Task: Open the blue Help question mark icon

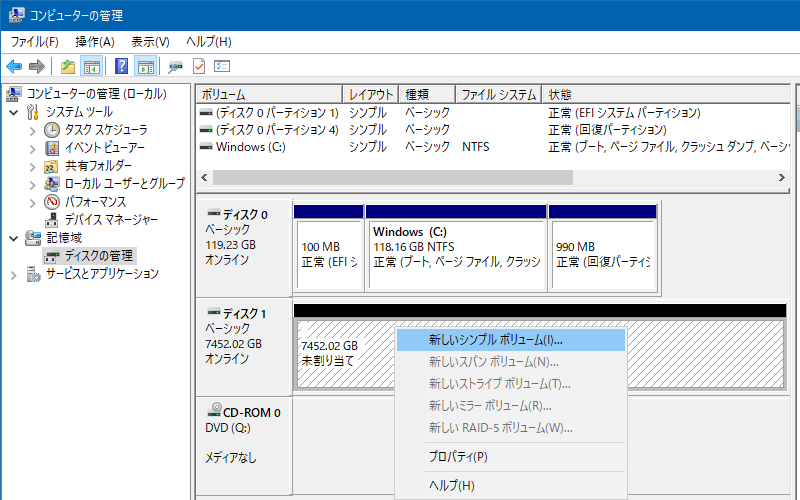Action: point(121,66)
